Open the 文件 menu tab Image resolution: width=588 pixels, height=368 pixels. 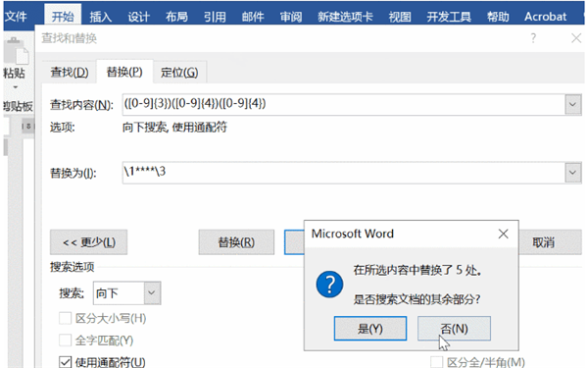click(x=16, y=17)
